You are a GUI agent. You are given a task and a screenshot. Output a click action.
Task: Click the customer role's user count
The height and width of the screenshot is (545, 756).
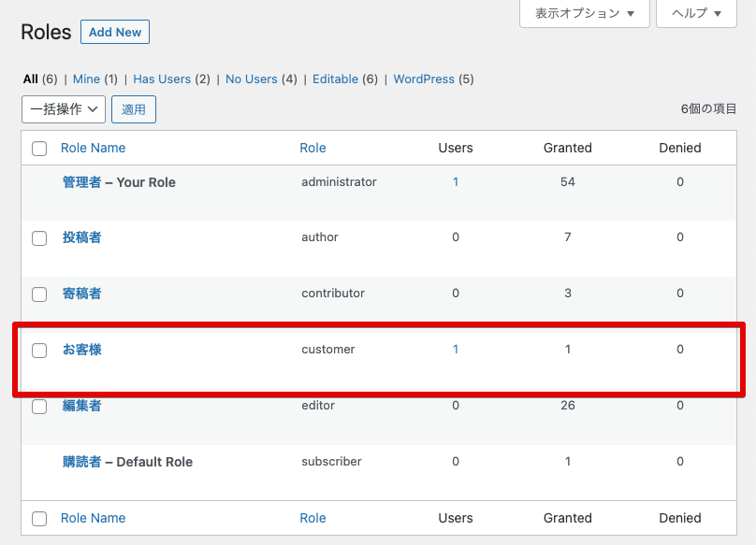(456, 350)
